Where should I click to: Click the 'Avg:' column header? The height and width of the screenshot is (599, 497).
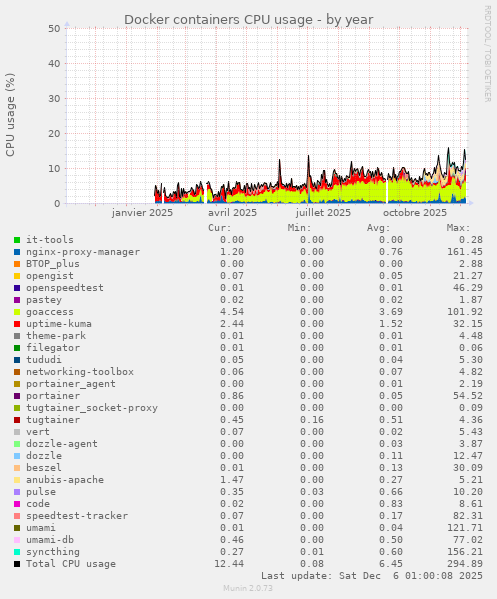click(379, 228)
